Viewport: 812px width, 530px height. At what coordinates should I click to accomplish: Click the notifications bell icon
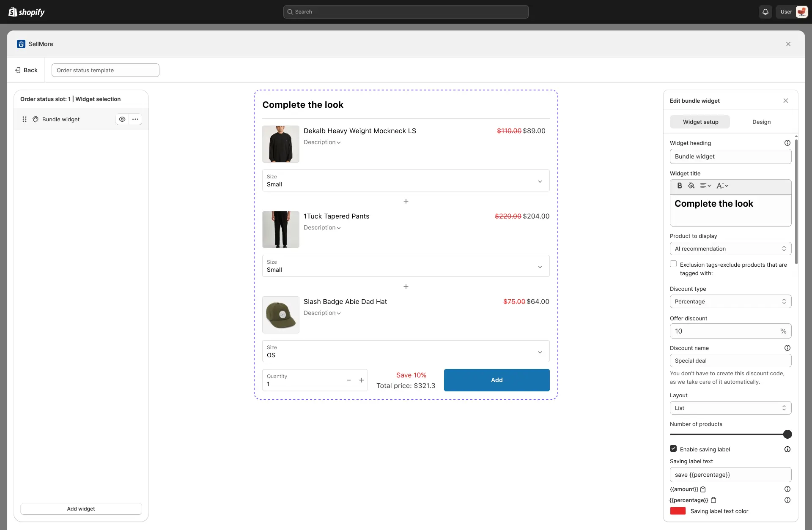[765, 12]
